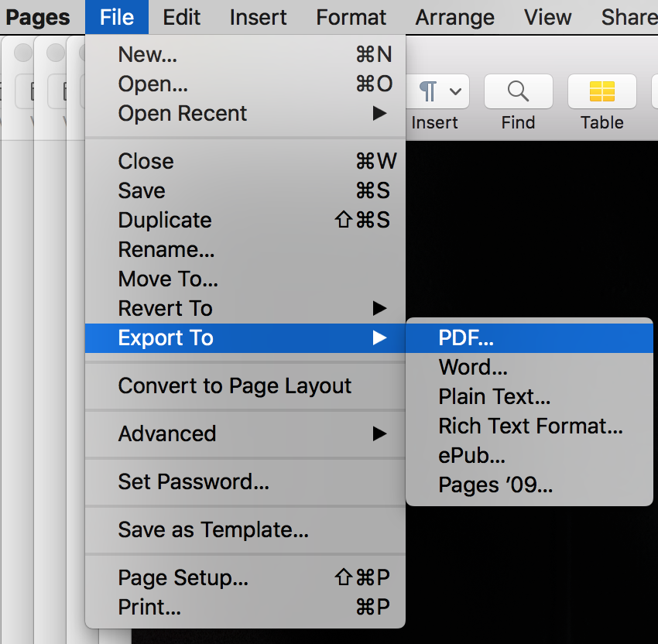The height and width of the screenshot is (644, 658).
Task: Select Convert to Page Layout
Action: 235,386
